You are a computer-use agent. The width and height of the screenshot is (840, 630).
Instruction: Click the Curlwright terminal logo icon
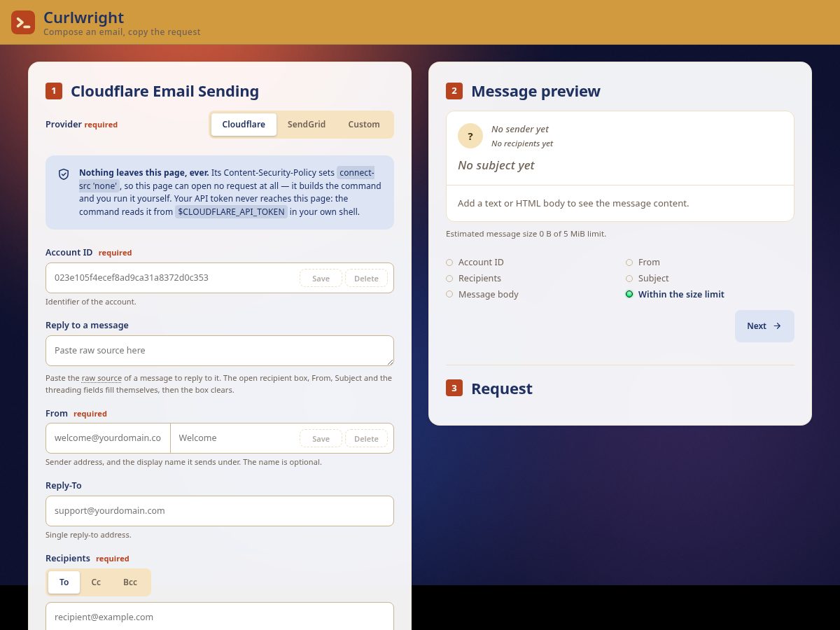point(23,22)
